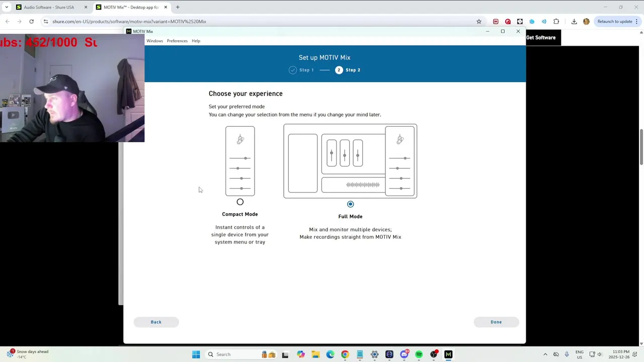Image resolution: width=644 pixels, height=362 pixels.
Task: Close the MOTIV Mix browser tab
Action: 166,7
